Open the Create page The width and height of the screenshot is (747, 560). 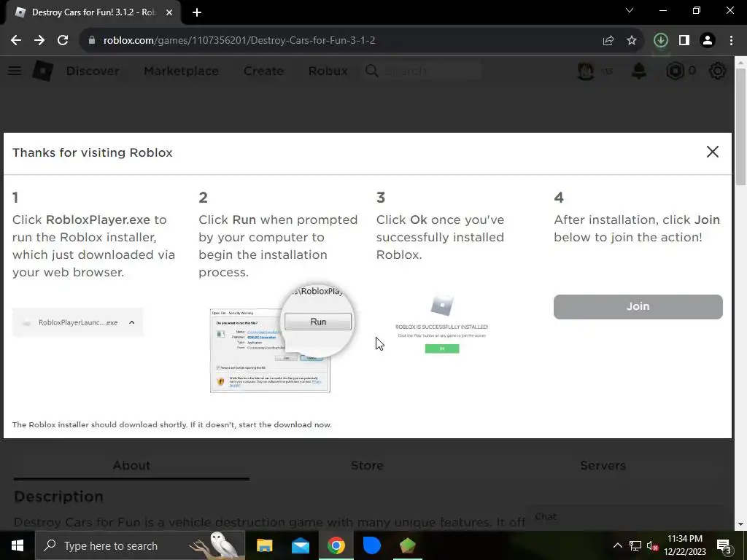click(x=263, y=71)
